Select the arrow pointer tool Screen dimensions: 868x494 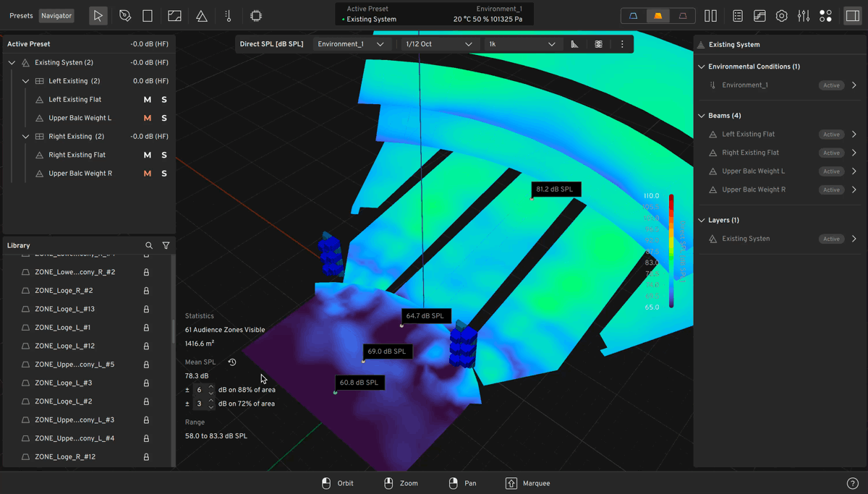[x=98, y=16]
